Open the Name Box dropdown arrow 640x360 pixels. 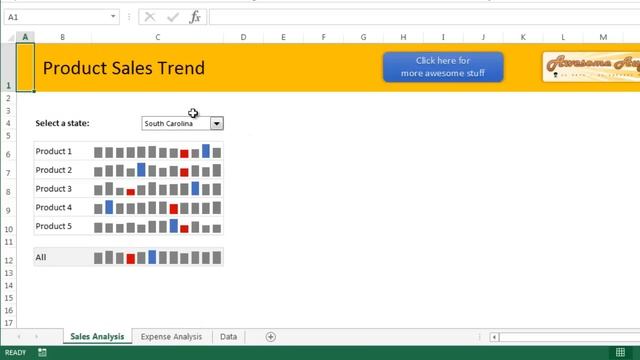[113, 17]
